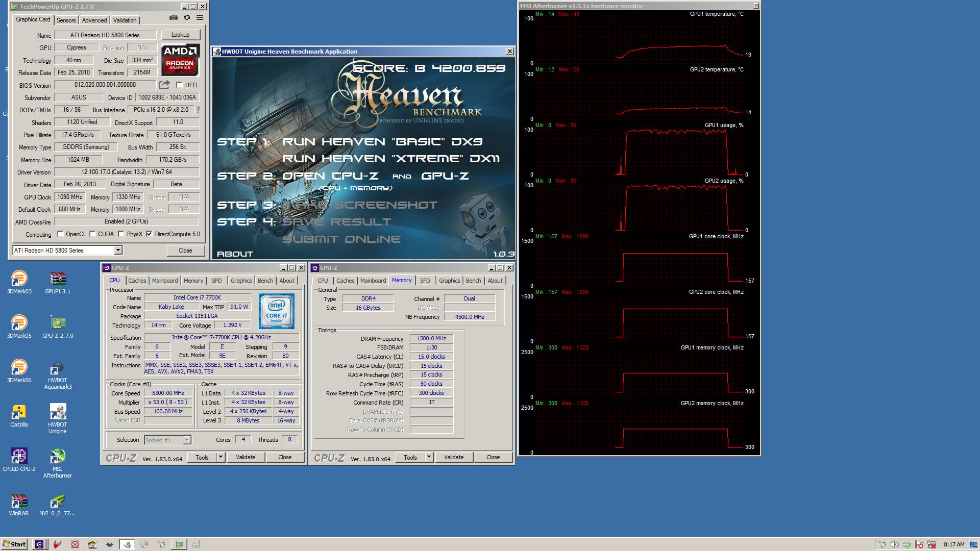Click ABOUT in the Heaven Benchmark window
The image size is (980, 551).
tap(235, 254)
